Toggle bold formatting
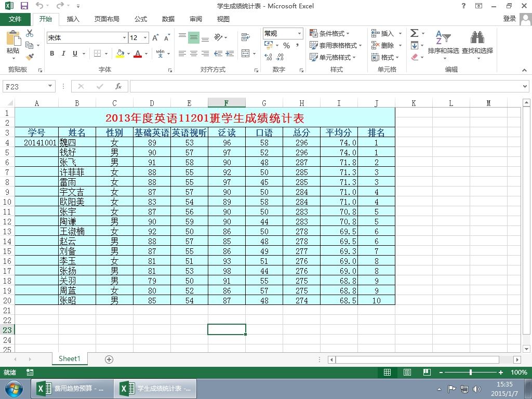 pos(52,54)
